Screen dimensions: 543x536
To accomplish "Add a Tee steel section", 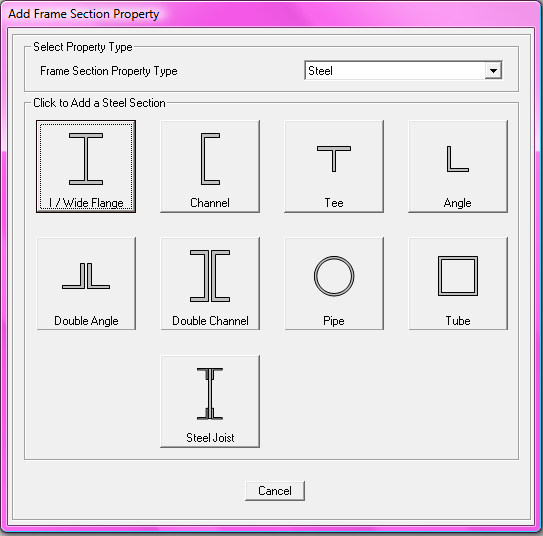I will pos(334,167).
